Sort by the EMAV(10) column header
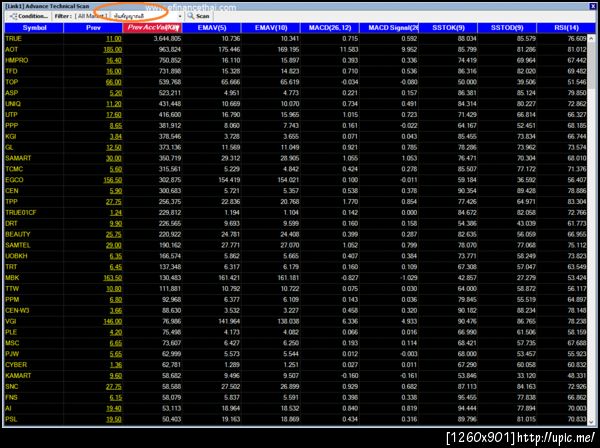The height and width of the screenshot is (448, 600). point(271,28)
